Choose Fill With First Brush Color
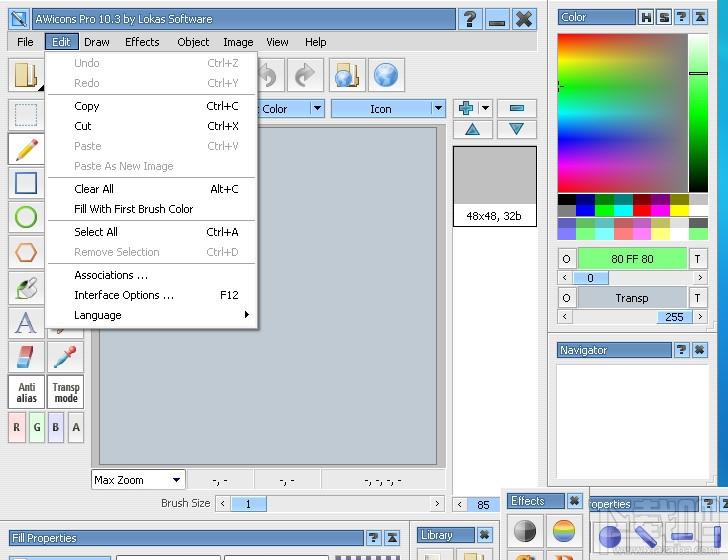Screen dimensions: 728x560 134,209
